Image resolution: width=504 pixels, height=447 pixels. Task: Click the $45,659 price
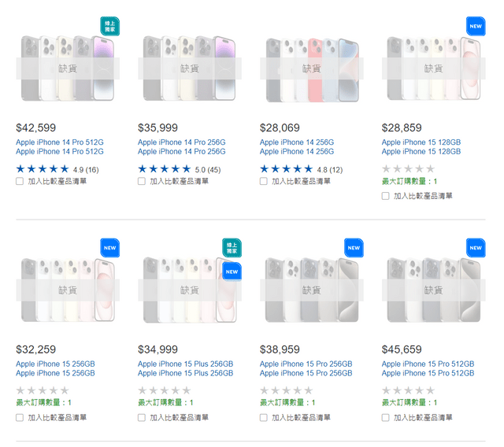[x=402, y=349]
